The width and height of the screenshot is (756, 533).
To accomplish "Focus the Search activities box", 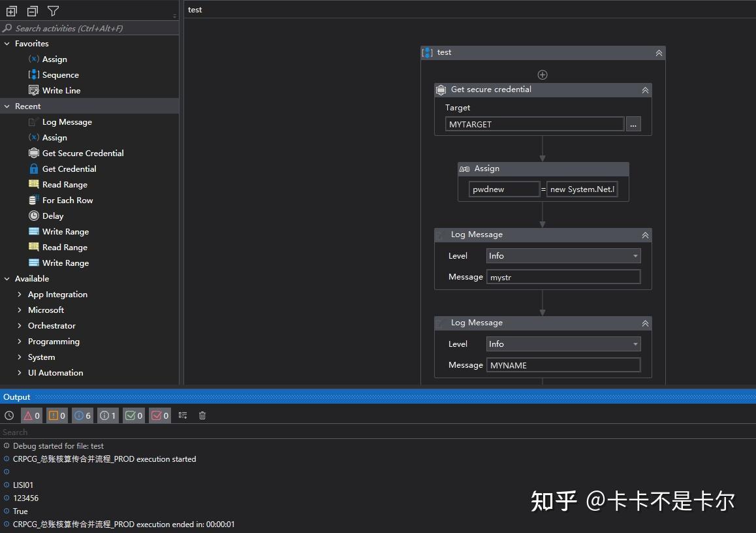I will click(x=89, y=28).
